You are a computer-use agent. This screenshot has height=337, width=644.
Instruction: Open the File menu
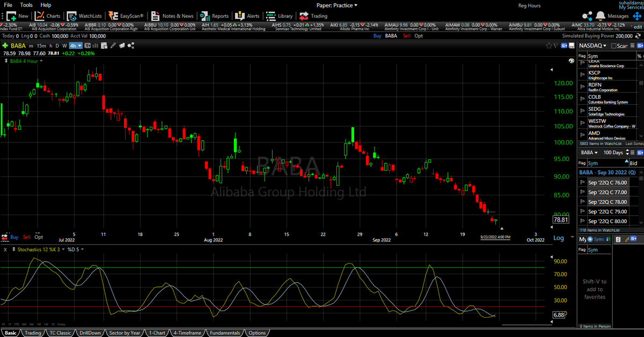(x=8, y=5)
